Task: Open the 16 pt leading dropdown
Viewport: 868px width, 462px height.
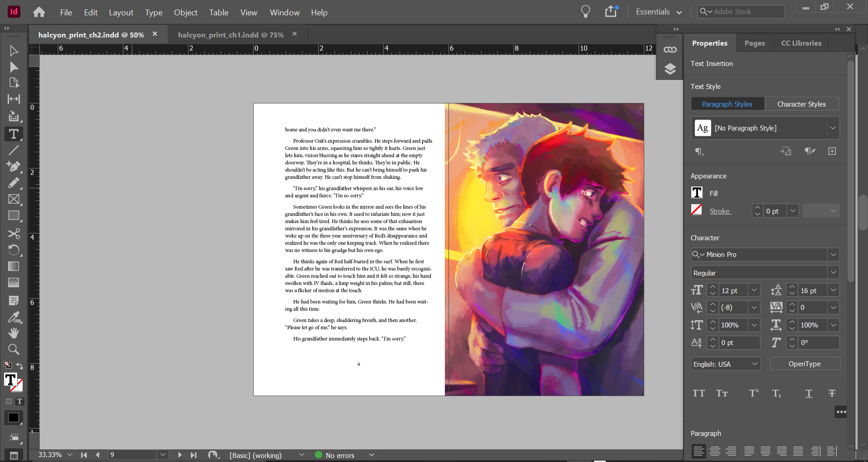Action: [834, 290]
